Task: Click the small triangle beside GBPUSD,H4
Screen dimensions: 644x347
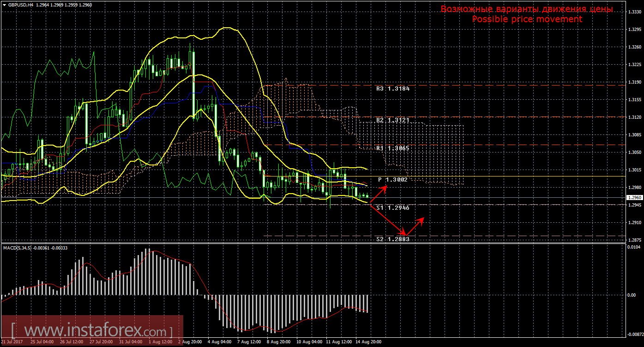Action: tap(4, 5)
